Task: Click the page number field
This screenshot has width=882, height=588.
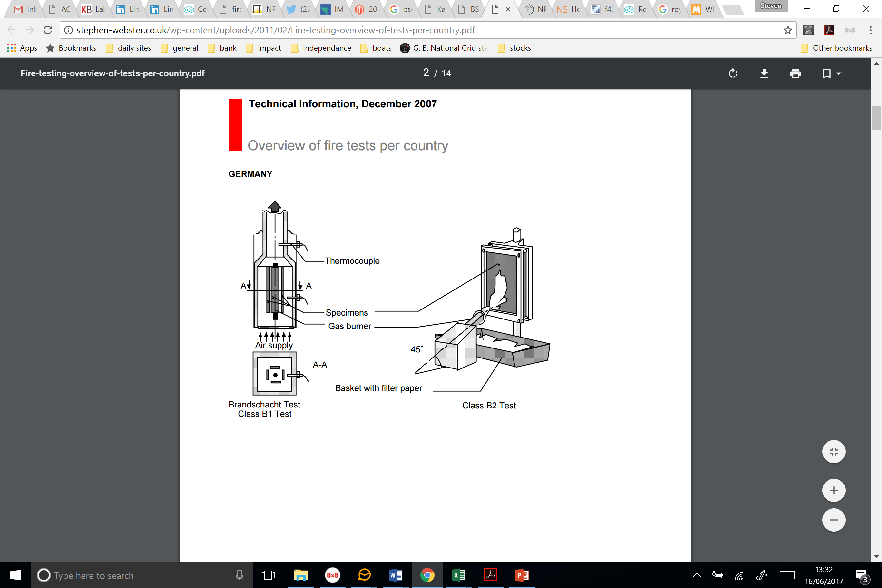Action: tap(426, 73)
